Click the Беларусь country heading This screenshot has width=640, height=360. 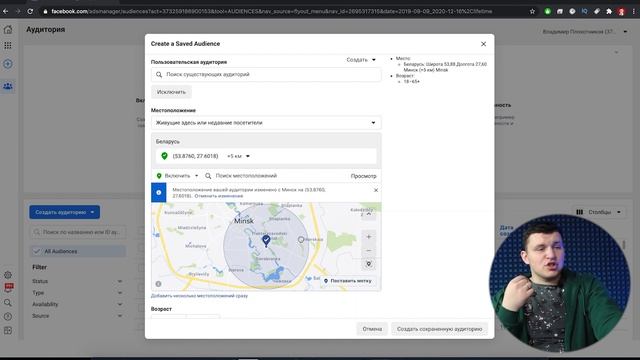tap(167, 142)
